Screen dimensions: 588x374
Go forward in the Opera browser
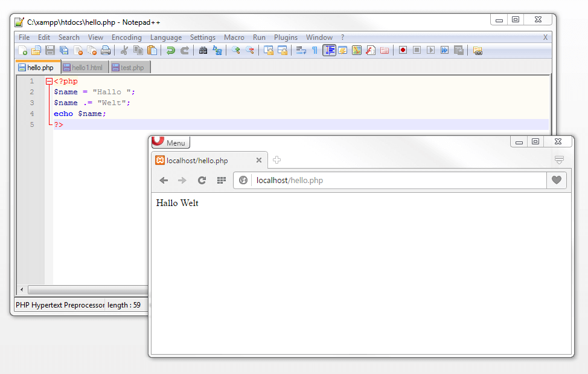(x=182, y=181)
